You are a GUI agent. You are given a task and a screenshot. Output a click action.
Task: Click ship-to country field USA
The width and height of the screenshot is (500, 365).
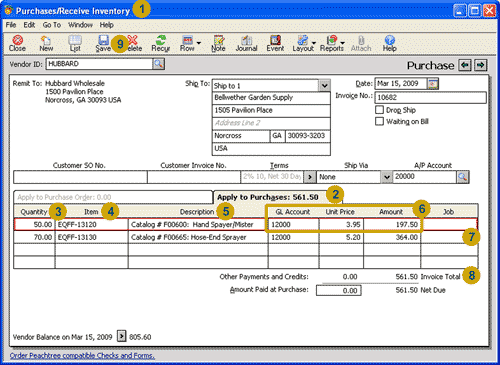click(271, 149)
